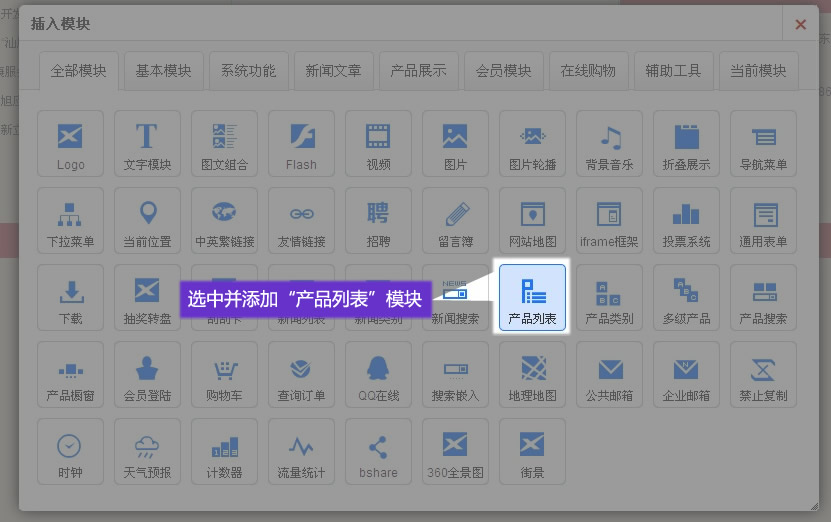Add the 购物车 shopping cart module

coord(224,374)
